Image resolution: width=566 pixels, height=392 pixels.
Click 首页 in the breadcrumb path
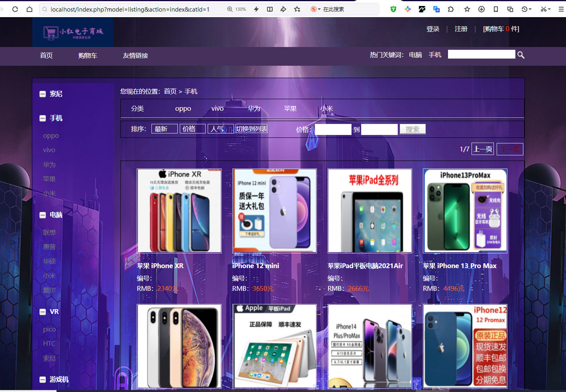(170, 91)
